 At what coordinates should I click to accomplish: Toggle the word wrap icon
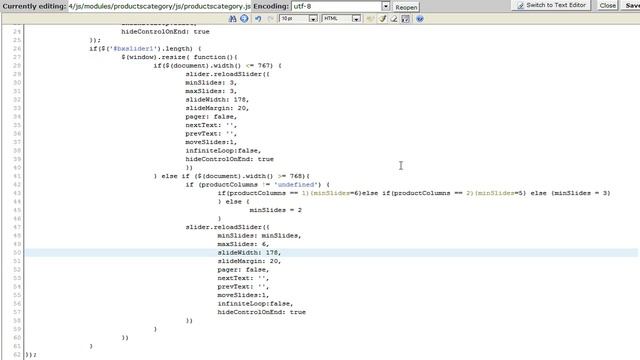tap(405, 19)
